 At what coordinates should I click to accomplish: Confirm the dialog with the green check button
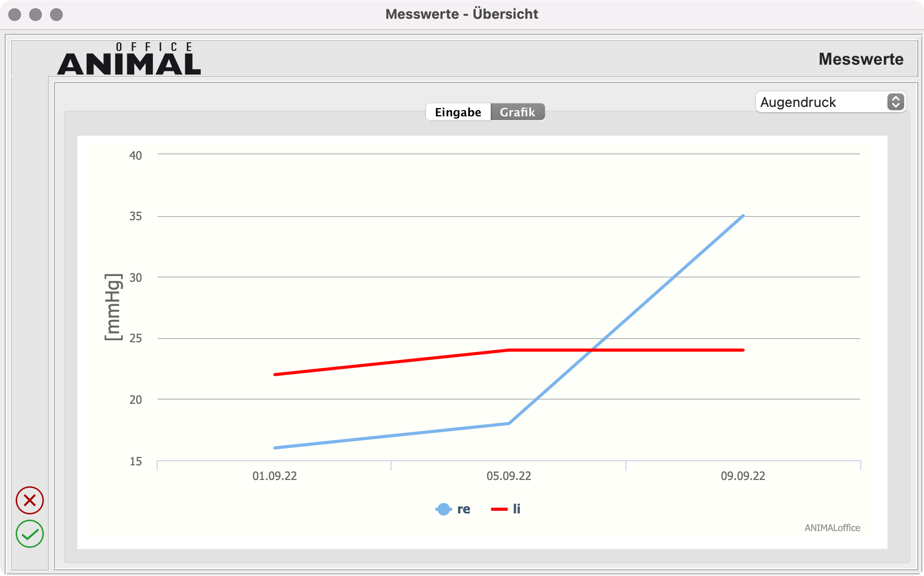pyautogui.click(x=29, y=533)
